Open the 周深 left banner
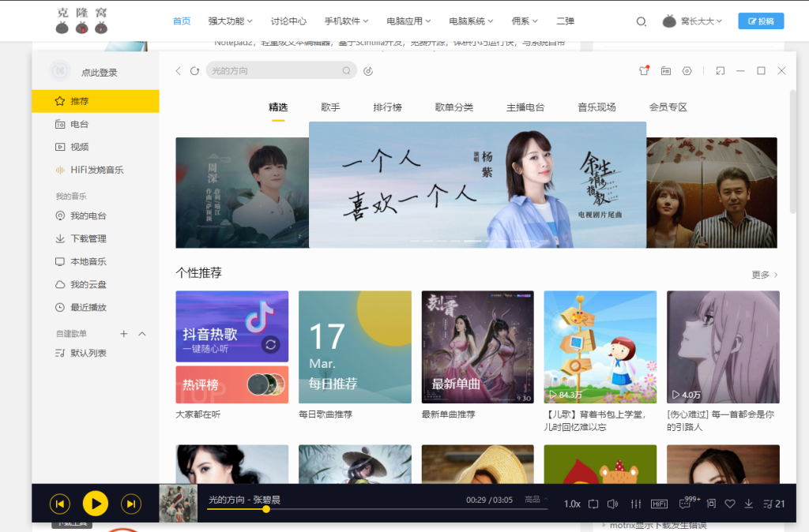Image resolution: width=809 pixels, height=532 pixels. (x=242, y=193)
